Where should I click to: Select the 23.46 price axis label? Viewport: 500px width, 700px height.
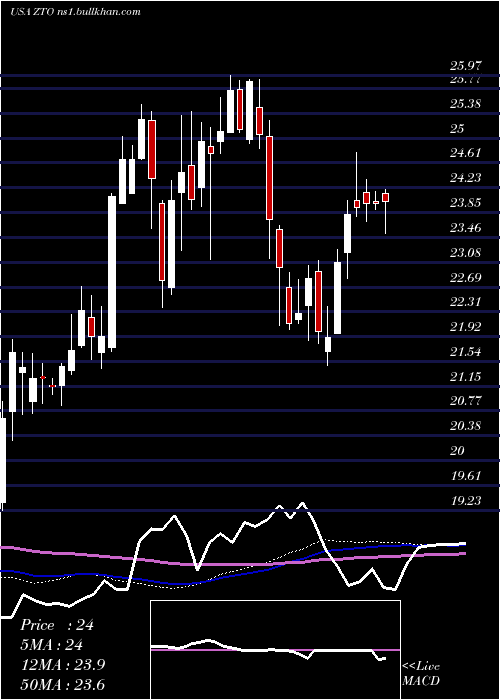coord(466,228)
